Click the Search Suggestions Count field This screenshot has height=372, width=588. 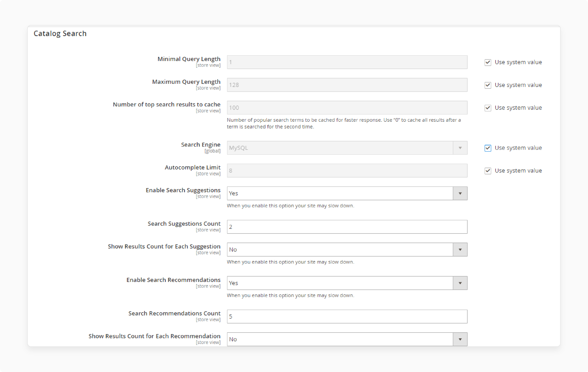click(347, 227)
